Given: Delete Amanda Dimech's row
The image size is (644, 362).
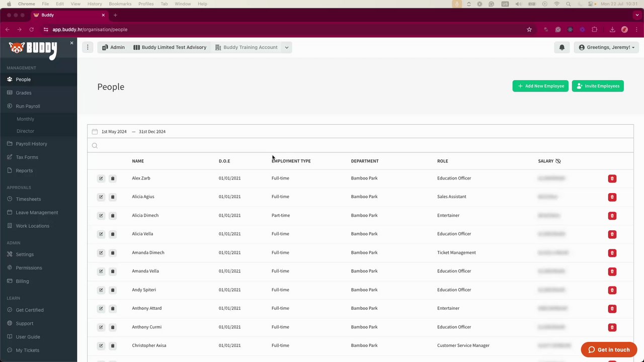Looking at the screenshot, I should click(612, 253).
